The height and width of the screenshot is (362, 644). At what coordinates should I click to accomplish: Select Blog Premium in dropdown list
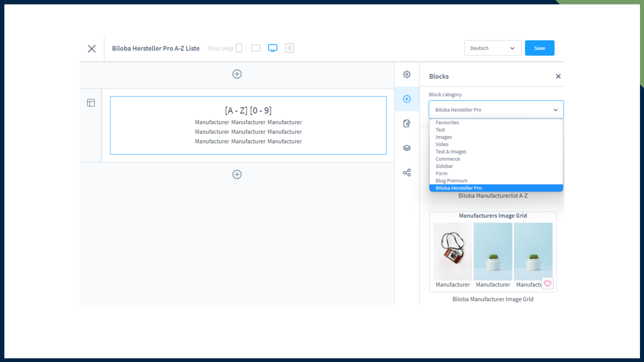[x=451, y=181]
